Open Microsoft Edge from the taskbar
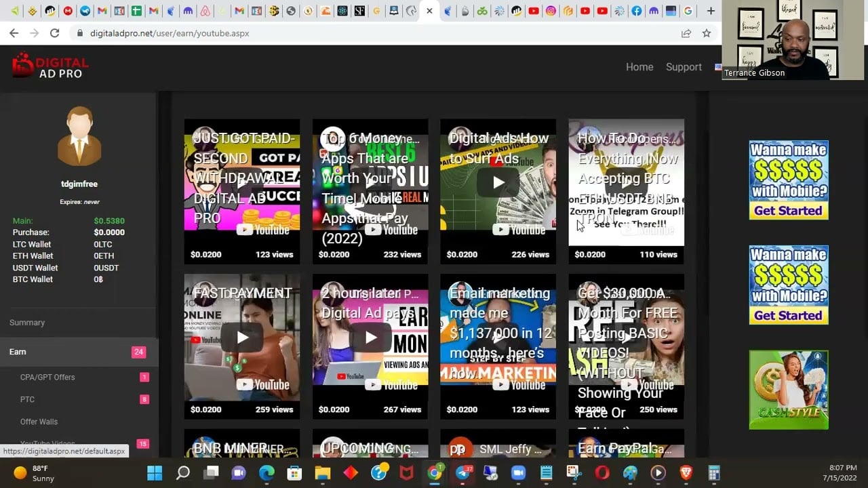 (267, 472)
